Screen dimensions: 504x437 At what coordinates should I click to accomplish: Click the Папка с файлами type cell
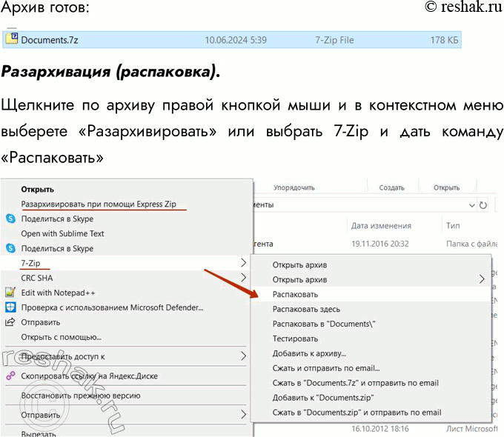tap(471, 244)
